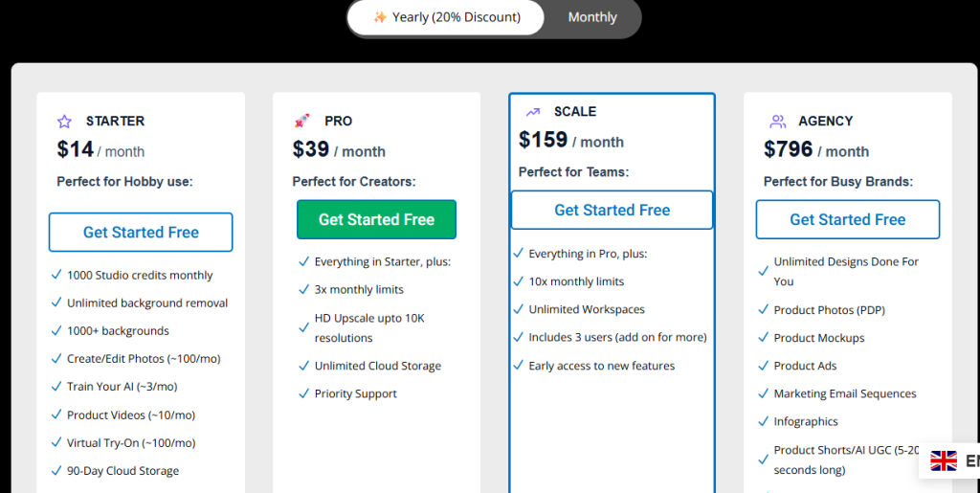Click 'Early access to new features' item
This screenshot has width=980, height=493.
[x=601, y=366]
